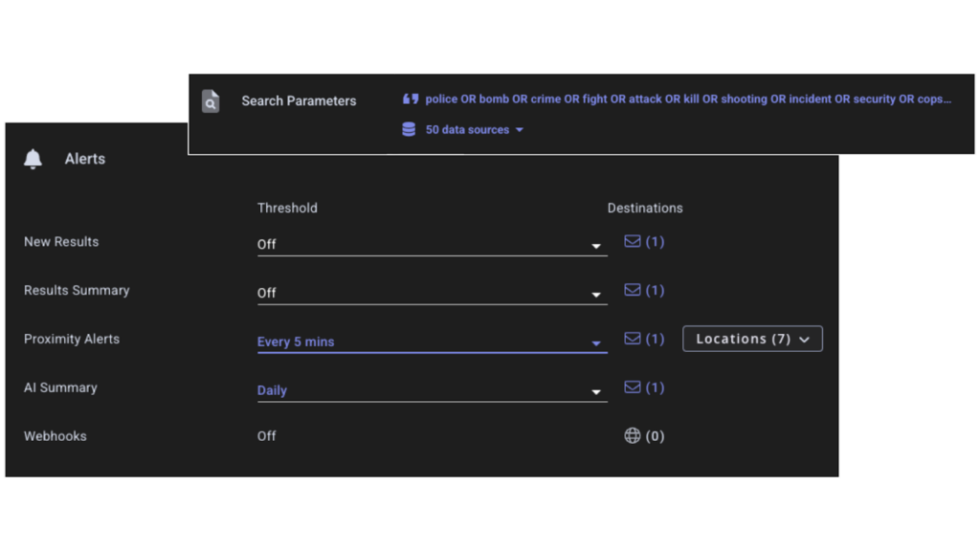Click the Alerts bell icon
Viewport: 980px width, 551px height.
pos(33,160)
